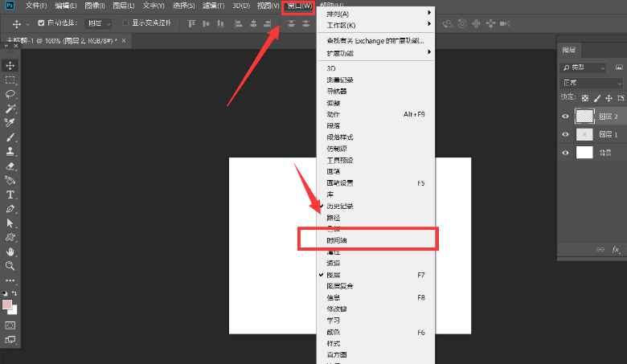Screen dimensions: 627x364
Task: Toggle the 自动选择 checkbox
Action: click(41, 23)
